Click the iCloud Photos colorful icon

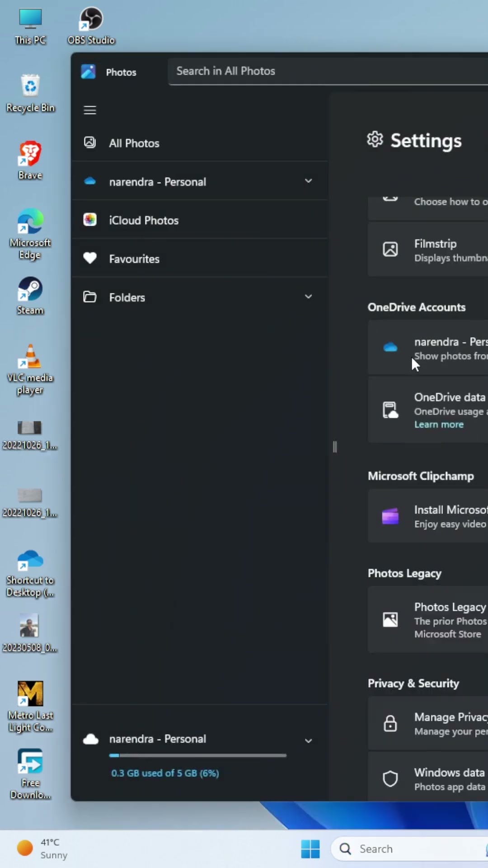pyautogui.click(x=90, y=220)
